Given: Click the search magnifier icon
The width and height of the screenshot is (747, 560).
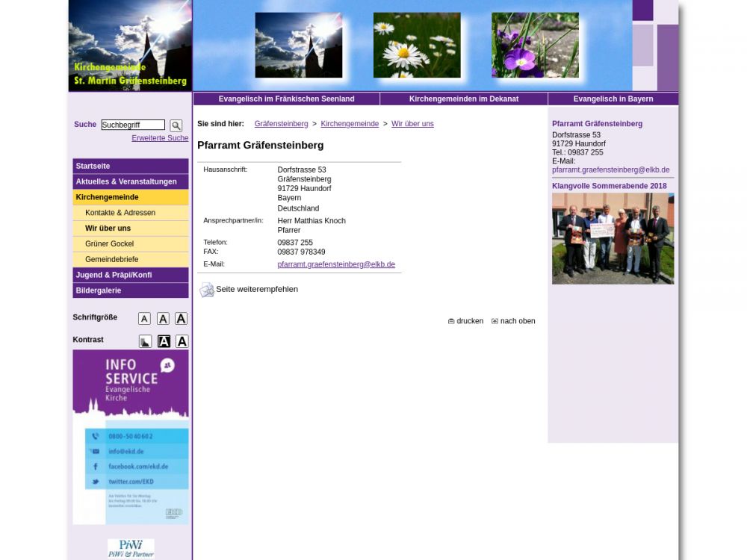Looking at the screenshot, I should click(x=176, y=125).
